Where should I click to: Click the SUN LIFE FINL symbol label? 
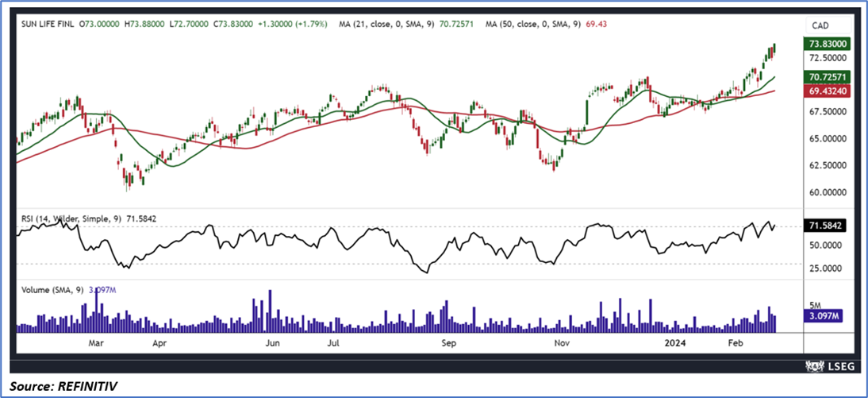pos(48,25)
